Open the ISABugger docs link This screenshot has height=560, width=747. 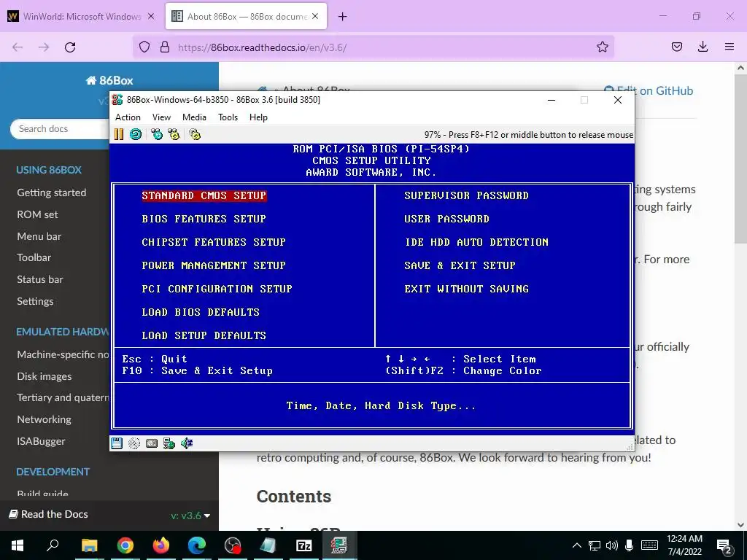(x=41, y=441)
